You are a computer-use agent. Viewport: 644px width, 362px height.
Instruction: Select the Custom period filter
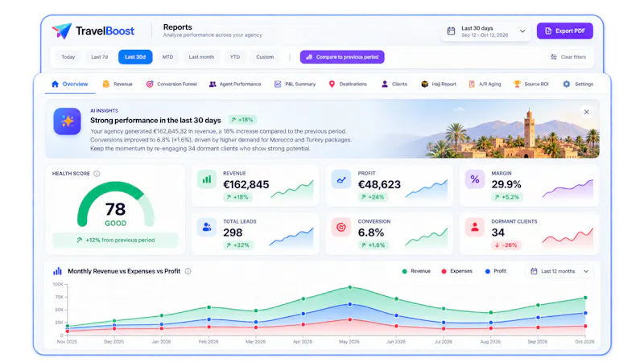coord(265,57)
